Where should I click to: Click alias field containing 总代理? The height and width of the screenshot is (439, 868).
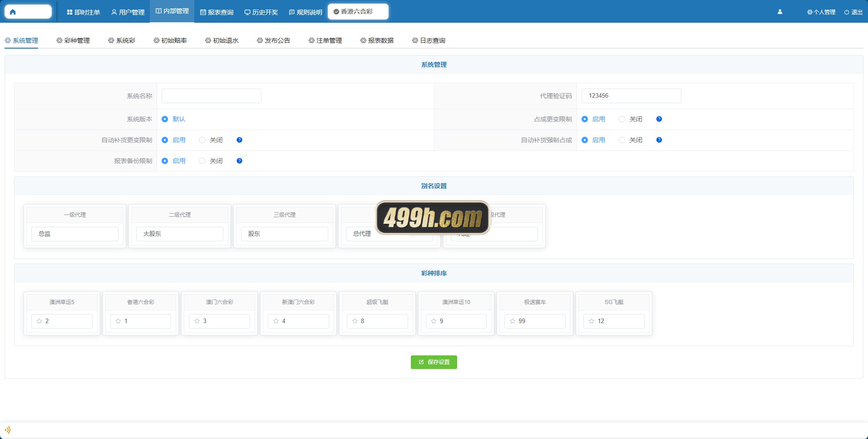390,234
